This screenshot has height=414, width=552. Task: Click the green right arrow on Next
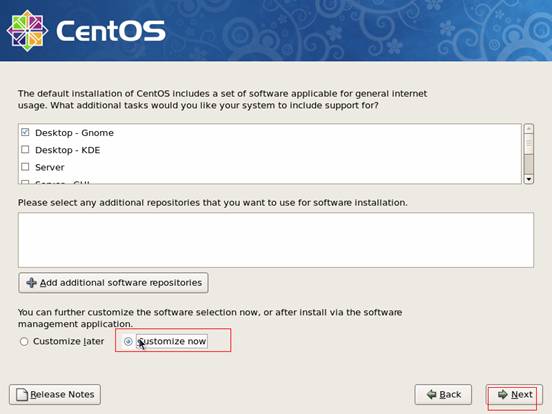[503, 394]
